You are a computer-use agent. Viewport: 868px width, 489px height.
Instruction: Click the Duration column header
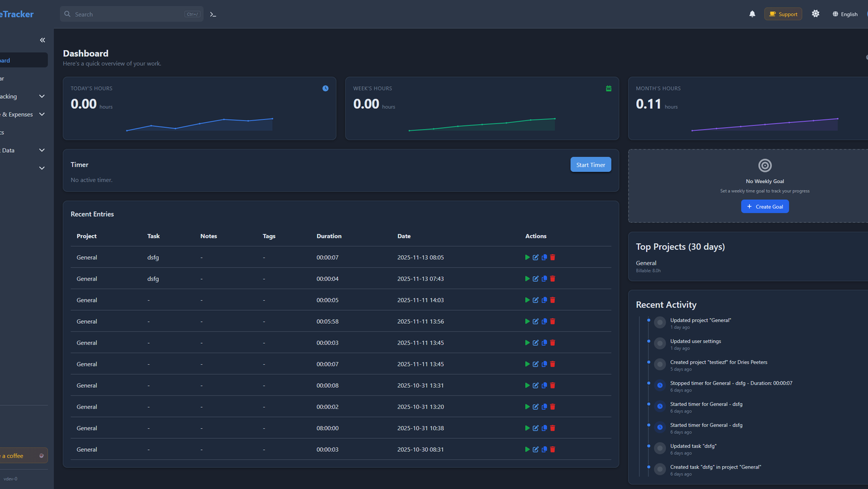coord(329,236)
